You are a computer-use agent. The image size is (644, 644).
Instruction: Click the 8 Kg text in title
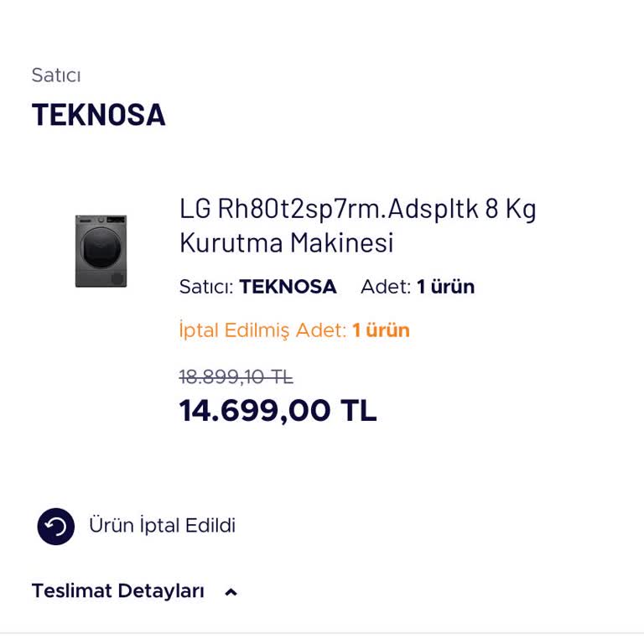click(510, 208)
